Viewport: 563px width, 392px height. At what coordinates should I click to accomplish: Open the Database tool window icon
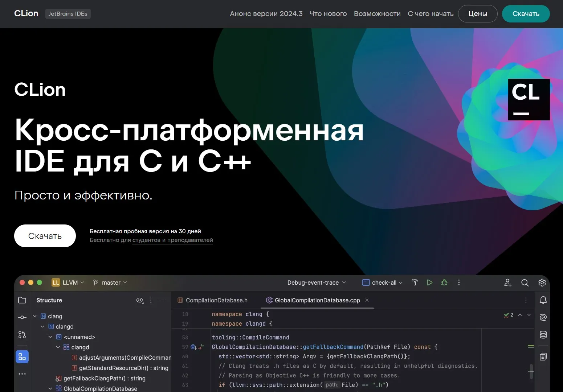tap(543, 335)
